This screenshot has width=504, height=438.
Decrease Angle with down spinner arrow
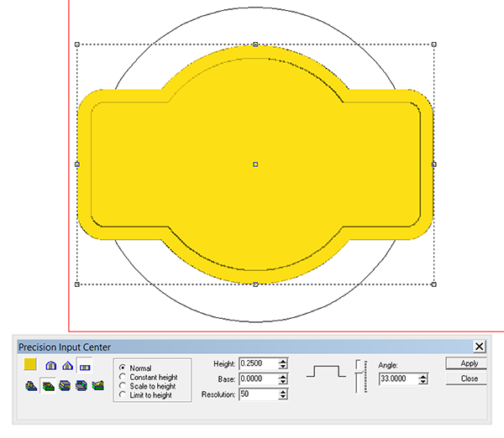[423, 382]
